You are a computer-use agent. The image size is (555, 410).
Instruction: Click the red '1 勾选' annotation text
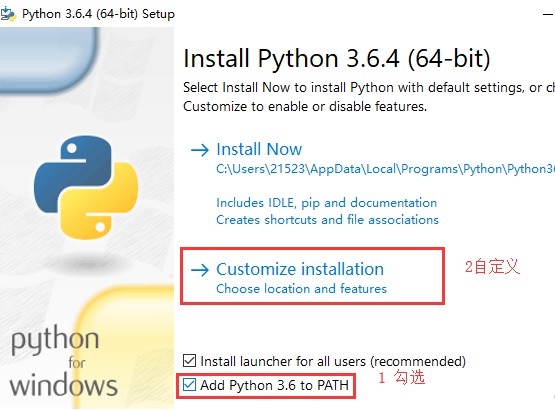coord(401,377)
